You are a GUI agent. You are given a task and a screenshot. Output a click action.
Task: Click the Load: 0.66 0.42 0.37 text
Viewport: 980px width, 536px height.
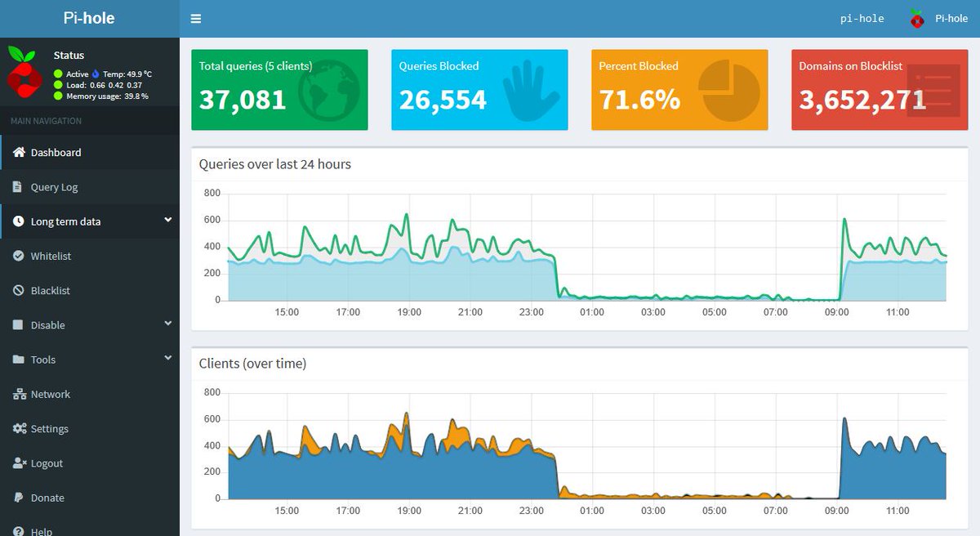(x=104, y=85)
